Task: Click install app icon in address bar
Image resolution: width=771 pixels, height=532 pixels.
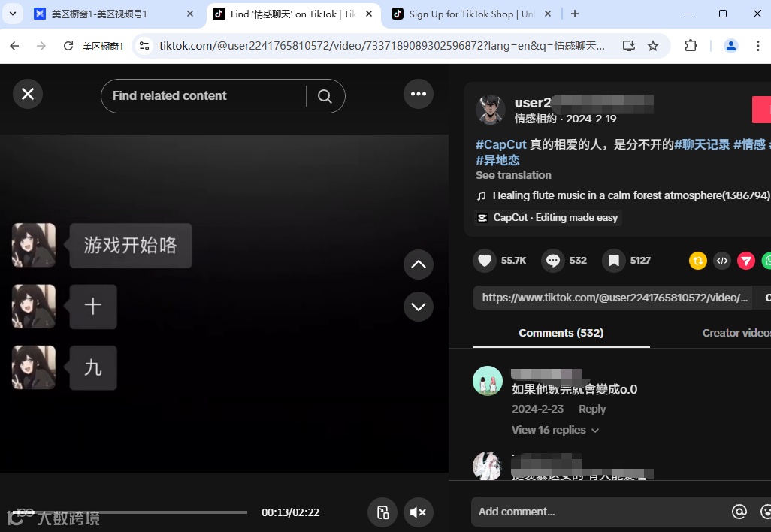Action: (x=628, y=47)
